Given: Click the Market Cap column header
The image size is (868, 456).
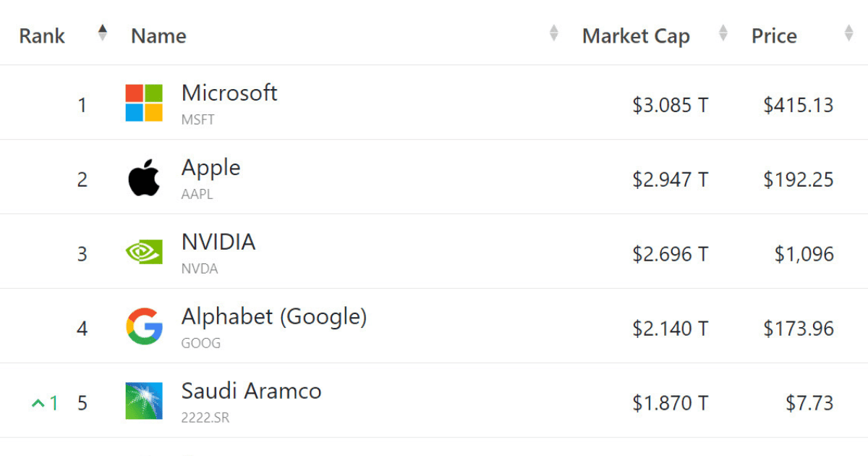Looking at the screenshot, I should pos(636,36).
